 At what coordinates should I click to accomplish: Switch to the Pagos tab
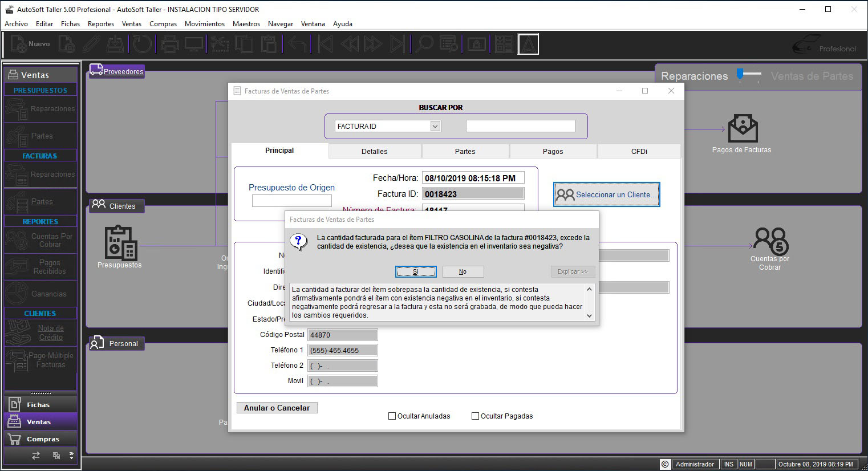click(553, 151)
